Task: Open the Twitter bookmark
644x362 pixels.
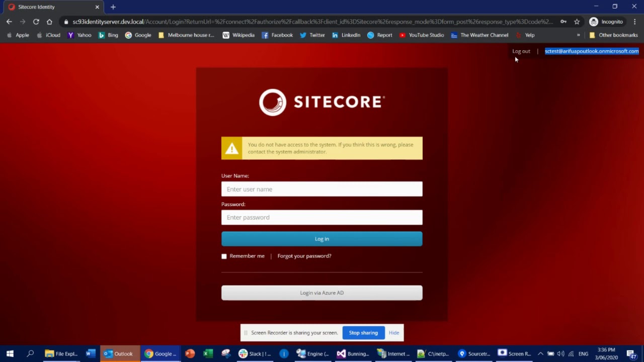Action: pyautogui.click(x=312, y=35)
